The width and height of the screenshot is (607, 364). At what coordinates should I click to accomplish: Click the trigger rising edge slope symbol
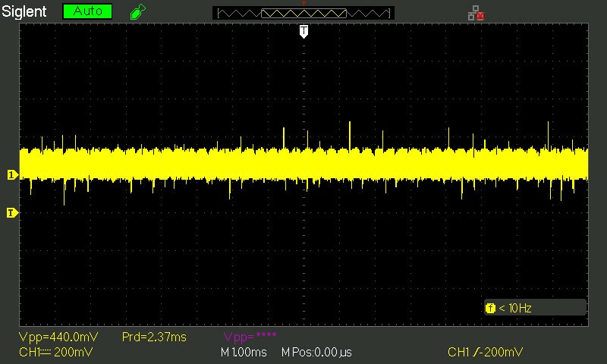click(477, 352)
